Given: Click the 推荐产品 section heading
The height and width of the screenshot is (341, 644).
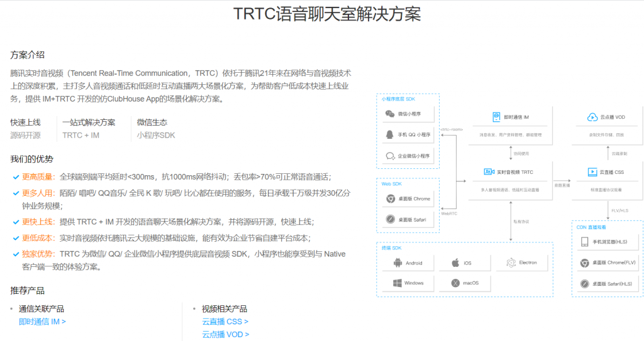Looking at the screenshot, I should tap(28, 291).
